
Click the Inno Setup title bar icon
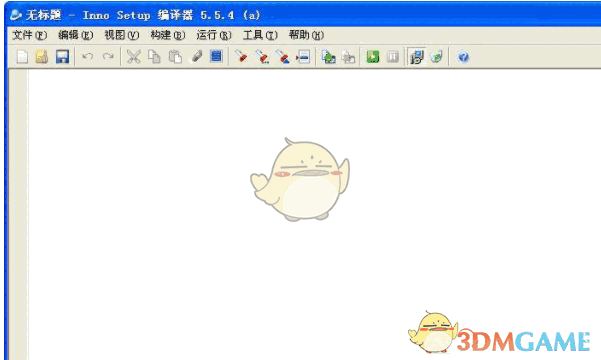coord(16,15)
